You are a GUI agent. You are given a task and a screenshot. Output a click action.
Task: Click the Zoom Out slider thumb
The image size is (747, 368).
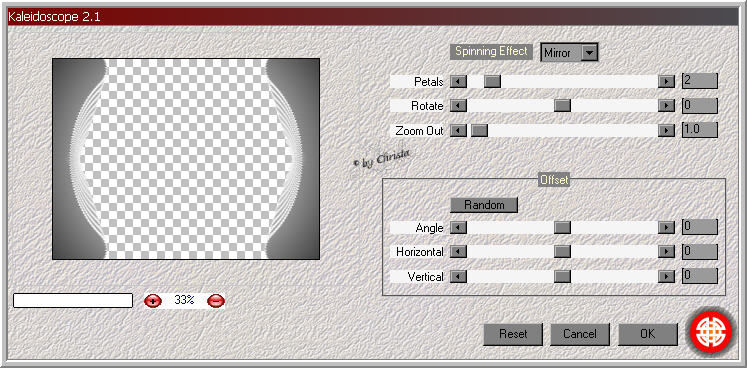click(479, 130)
